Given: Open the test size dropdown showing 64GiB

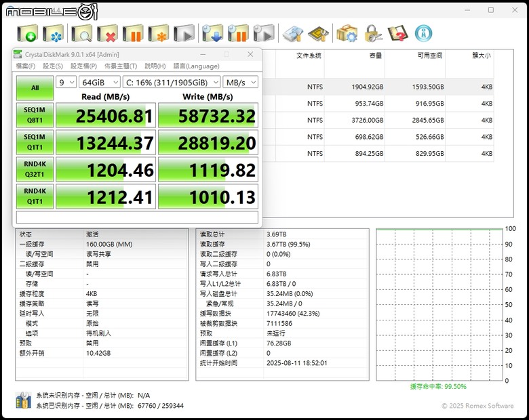Looking at the screenshot, I should 100,82.
